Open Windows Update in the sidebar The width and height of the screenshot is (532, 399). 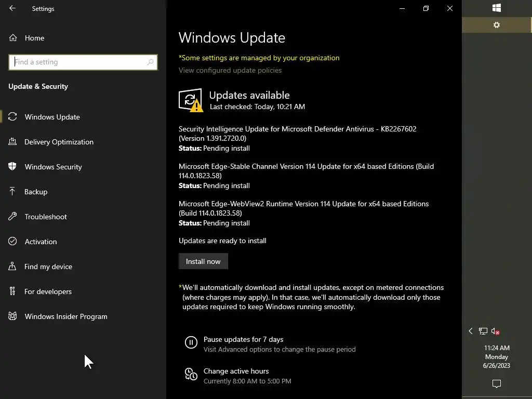83,117
